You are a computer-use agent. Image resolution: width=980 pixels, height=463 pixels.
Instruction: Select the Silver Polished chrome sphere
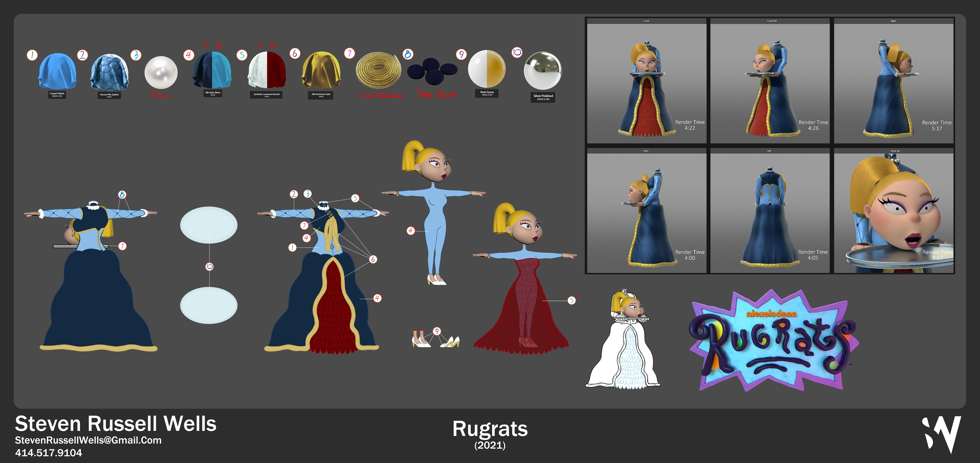click(x=543, y=71)
